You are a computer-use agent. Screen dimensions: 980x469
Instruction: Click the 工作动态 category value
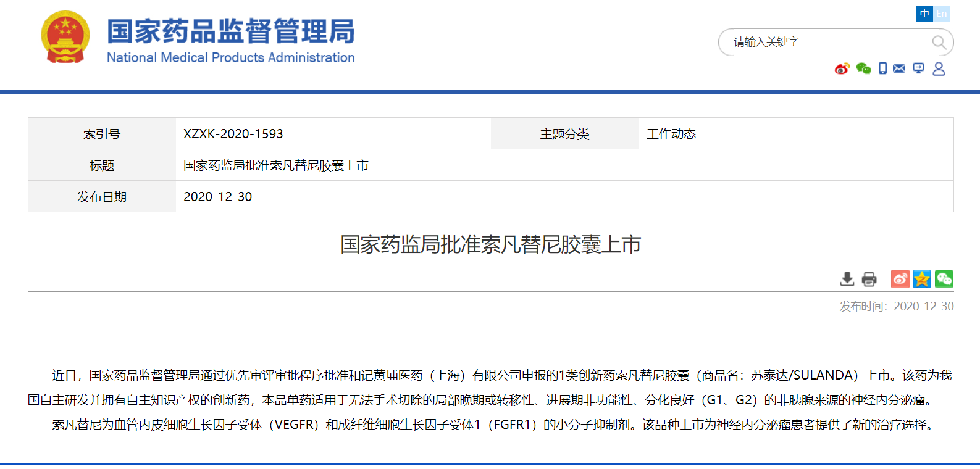point(671,134)
